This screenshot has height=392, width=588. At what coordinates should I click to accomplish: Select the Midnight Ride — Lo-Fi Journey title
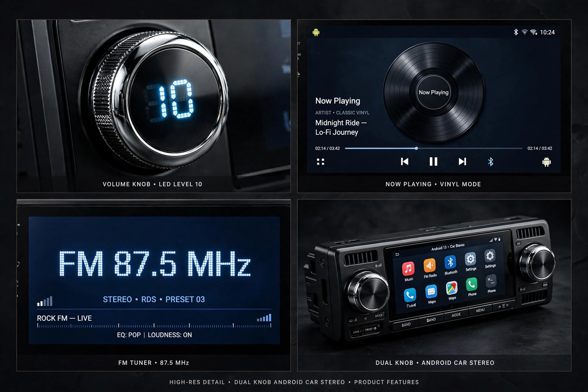coord(341,127)
